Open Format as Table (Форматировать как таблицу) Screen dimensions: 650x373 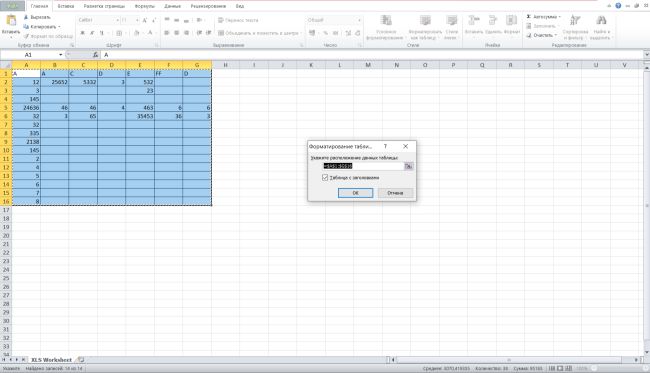point(425,27)
